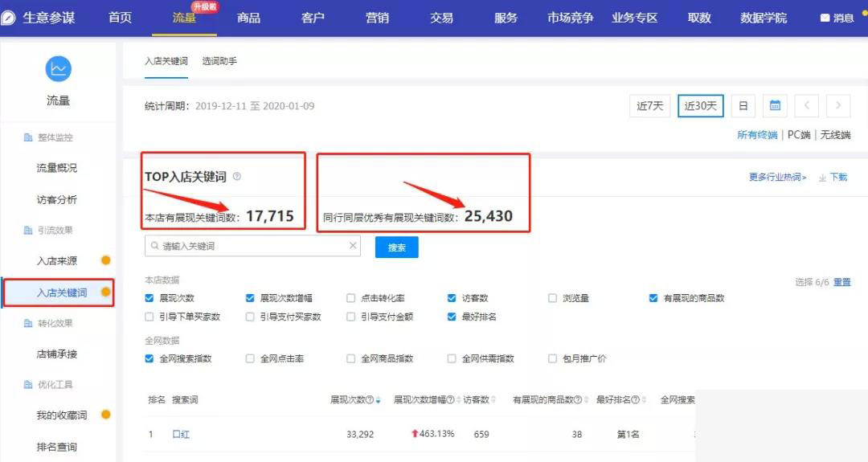This screenshot has width=868, height=462.
Task: Sort by 访客数 column arrows
Action: coord(493,400)
